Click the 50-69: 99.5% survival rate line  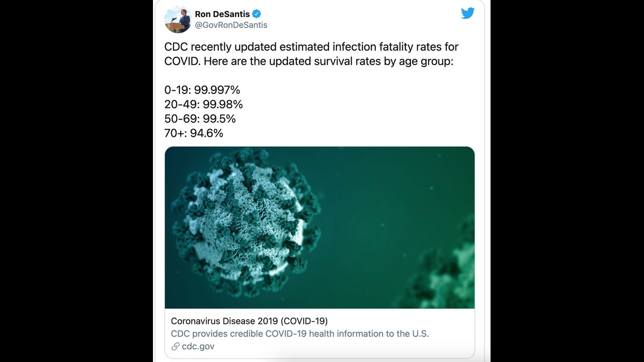(x=200, y=119)
